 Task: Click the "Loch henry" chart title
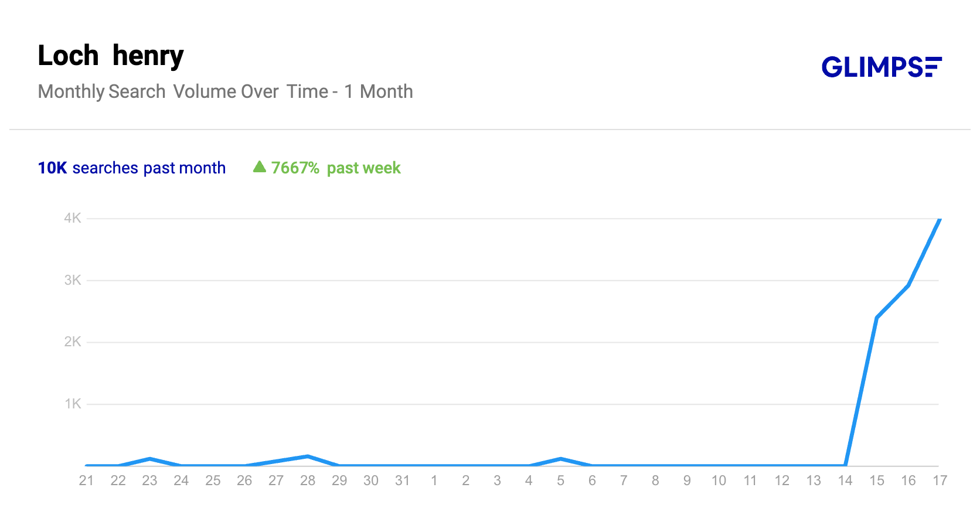(x=111, y=56)
